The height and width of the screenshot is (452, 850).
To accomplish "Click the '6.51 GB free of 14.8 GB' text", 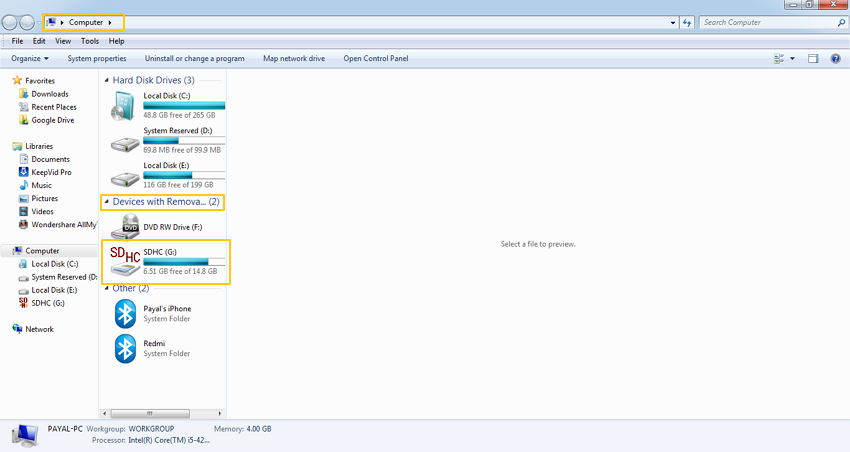I will coord(180,271).
